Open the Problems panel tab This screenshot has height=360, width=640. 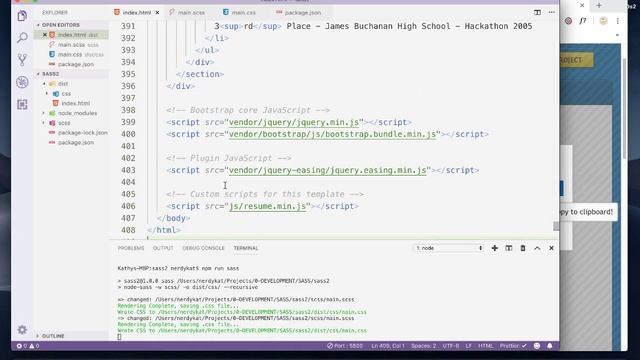(131, 248)
